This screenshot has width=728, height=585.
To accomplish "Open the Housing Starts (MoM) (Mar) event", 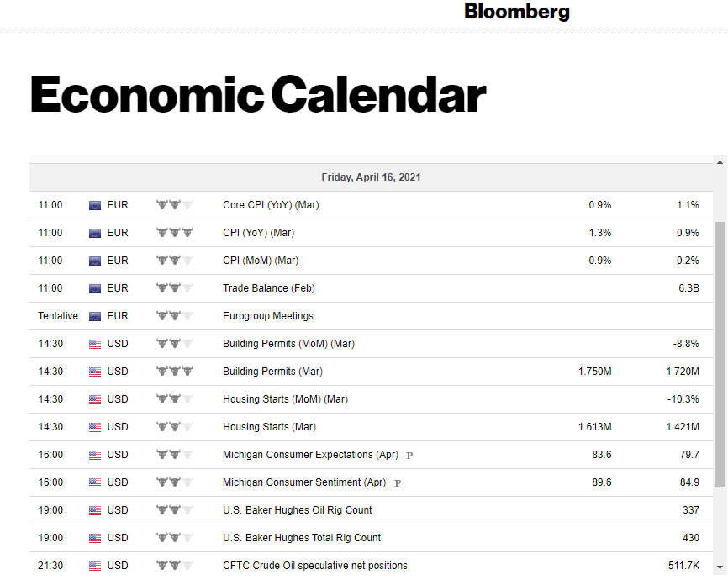I will (285, 399).
